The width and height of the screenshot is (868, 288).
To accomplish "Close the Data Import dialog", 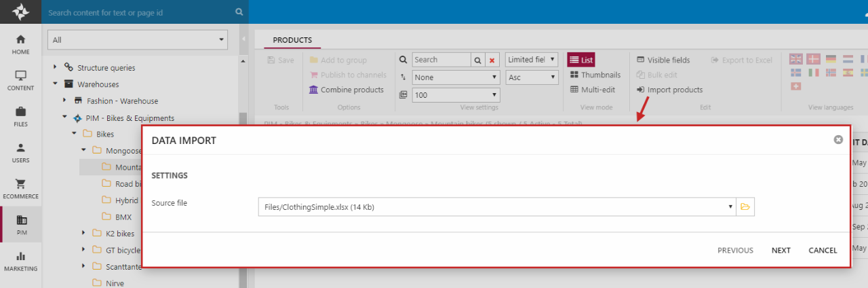I will [838, 139].
